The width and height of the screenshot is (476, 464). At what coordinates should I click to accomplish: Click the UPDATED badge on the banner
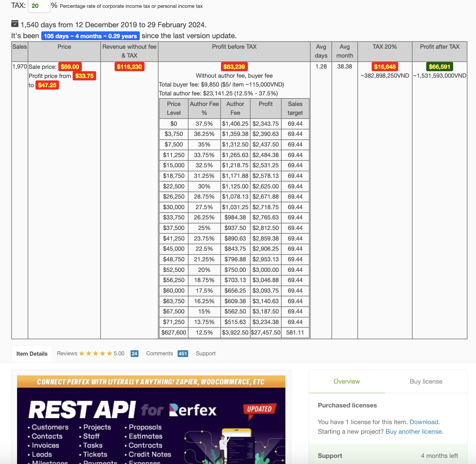point(259,409)
